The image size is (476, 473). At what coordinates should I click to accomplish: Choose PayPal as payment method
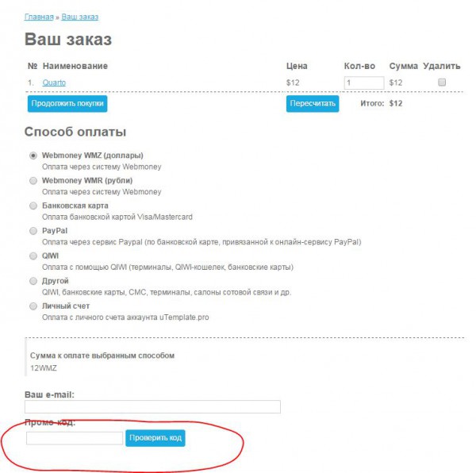[x=33, y=231]
